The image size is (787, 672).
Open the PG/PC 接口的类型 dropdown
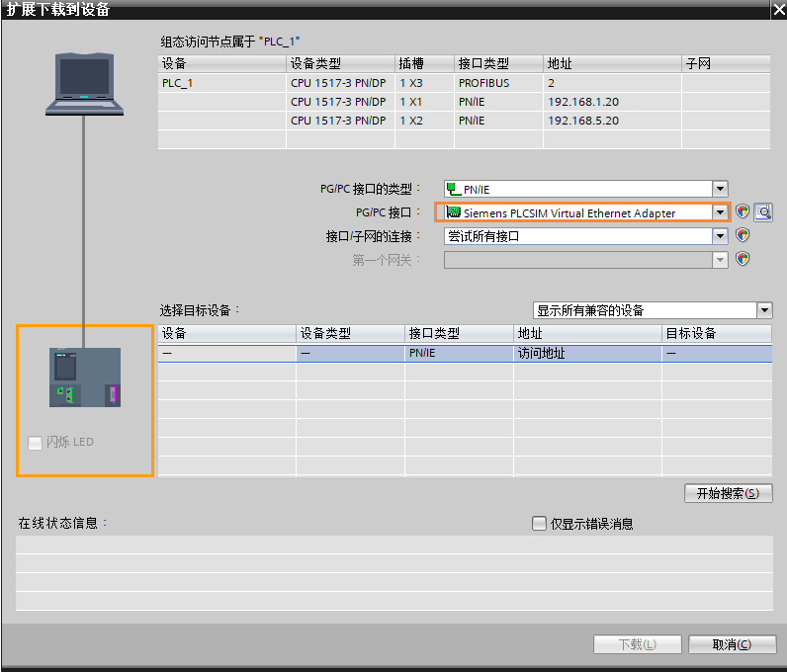click(x=720, y=189)
